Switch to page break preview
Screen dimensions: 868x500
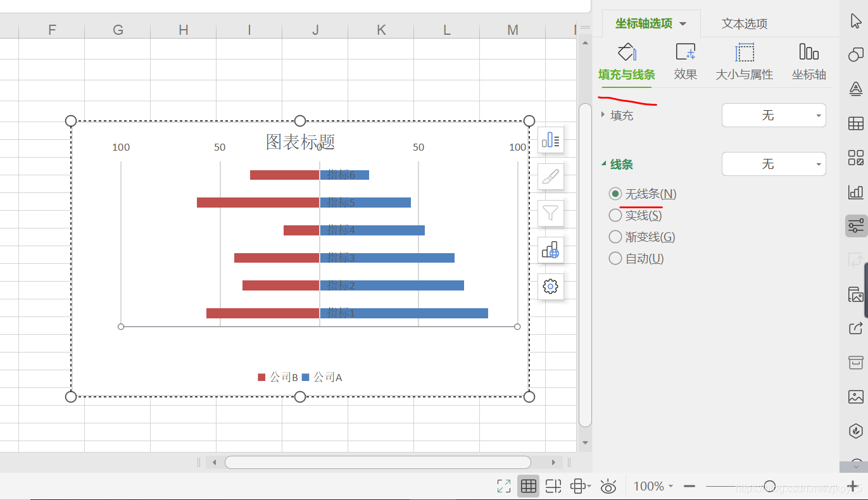tap(553, 486)
